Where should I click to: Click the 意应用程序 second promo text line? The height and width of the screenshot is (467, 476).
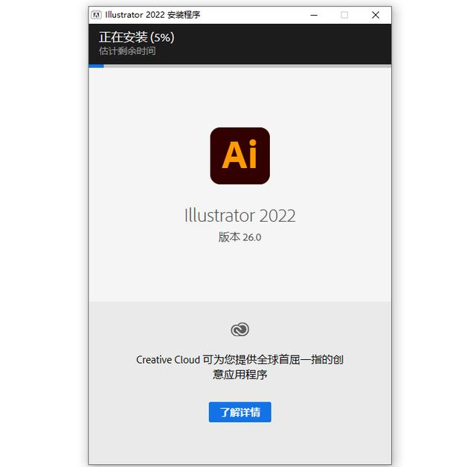coord(239,375)
